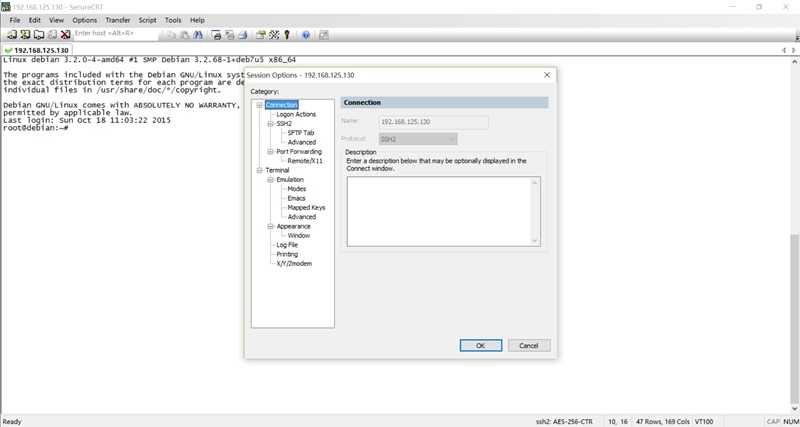Viewport: 800px width, 427px height.
Task: Click the SecureCRT application icon in title bar
Action: [x=6, y=7]
